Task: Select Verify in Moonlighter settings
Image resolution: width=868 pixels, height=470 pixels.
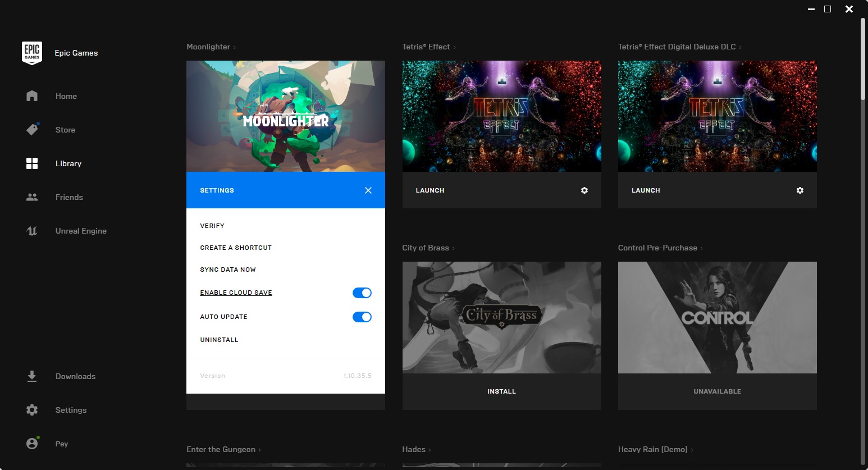Action: coord(212,226)
